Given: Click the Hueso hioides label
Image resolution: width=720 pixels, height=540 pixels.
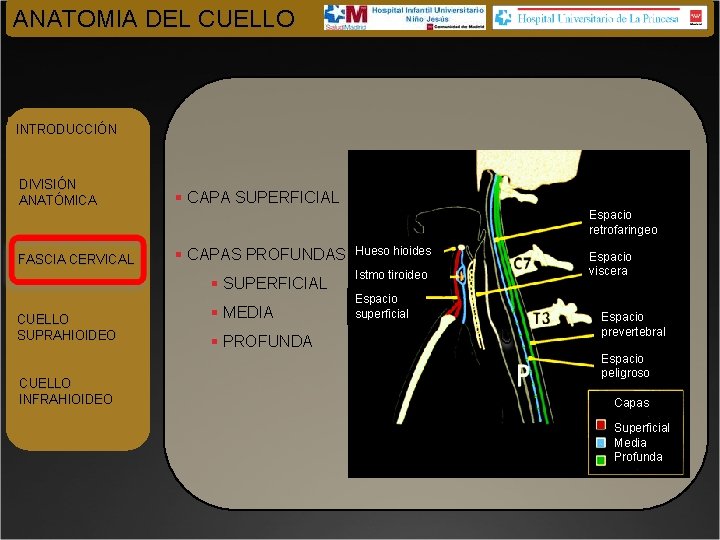Looking at the screenshot, I should click(393, 251).
